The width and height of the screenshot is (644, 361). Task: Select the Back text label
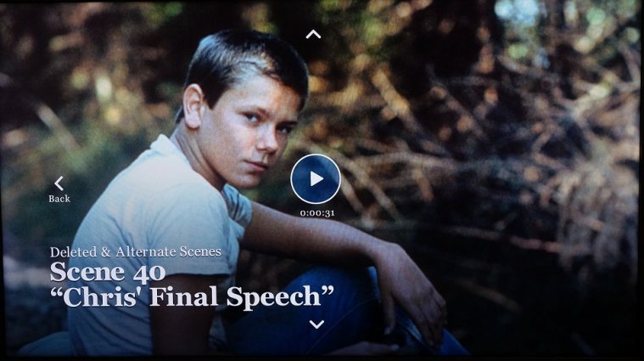click(59, 199)
